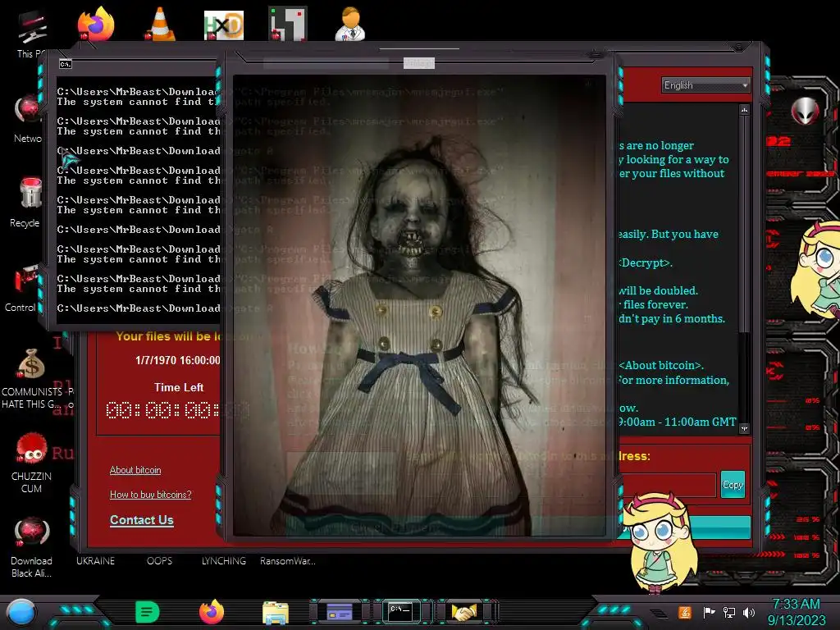Click the bitcoin address input field

(x=667, y=485)
